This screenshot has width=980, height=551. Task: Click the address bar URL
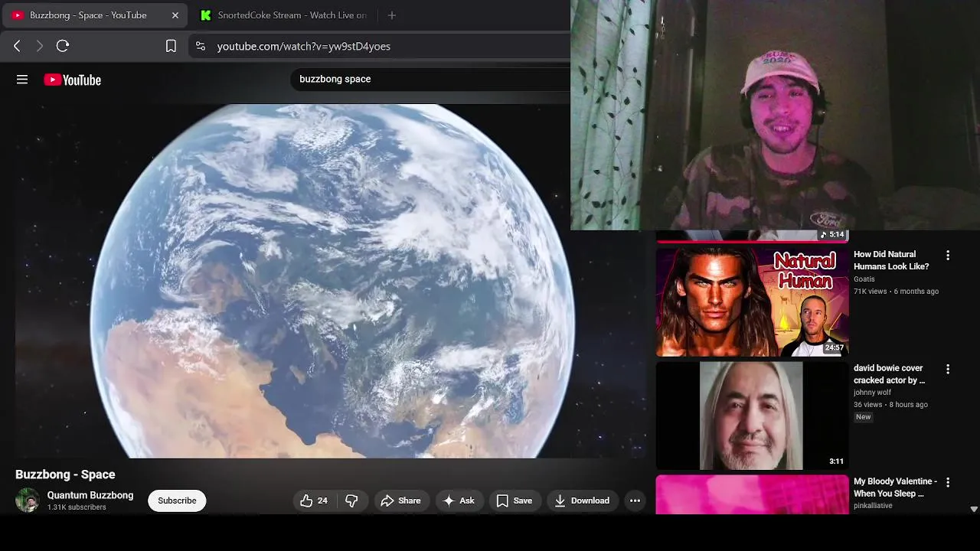(x=304, y=46)
